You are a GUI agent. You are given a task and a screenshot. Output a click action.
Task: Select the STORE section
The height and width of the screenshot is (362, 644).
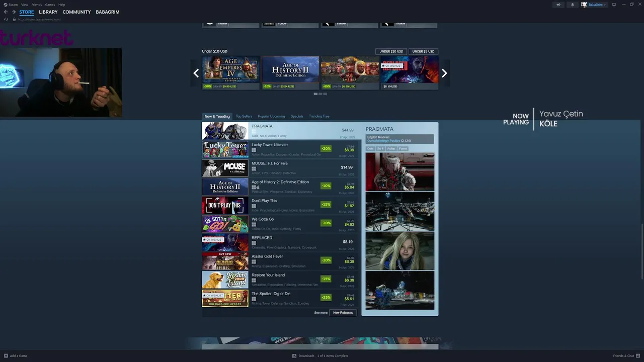(x=27, y=12)
